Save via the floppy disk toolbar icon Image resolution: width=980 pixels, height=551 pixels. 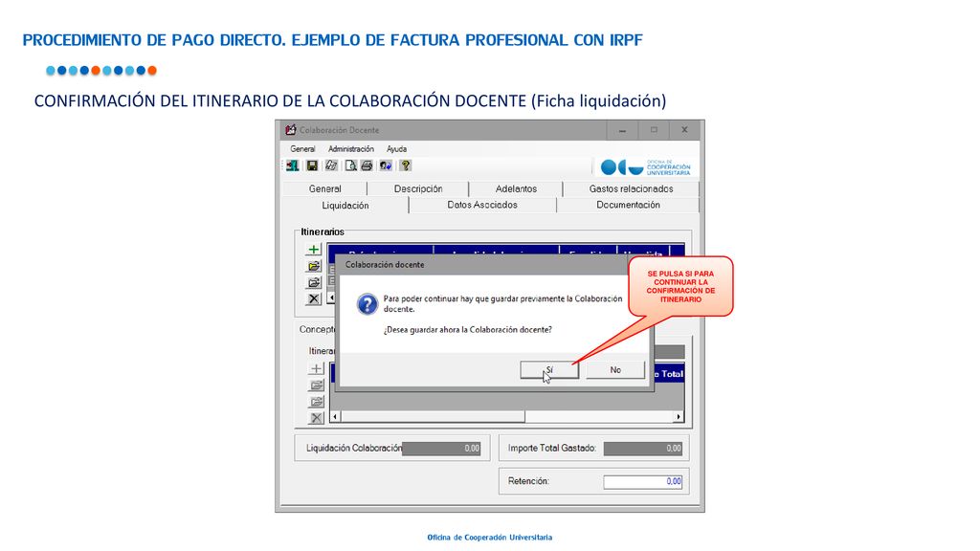click(x=311, y=165)
